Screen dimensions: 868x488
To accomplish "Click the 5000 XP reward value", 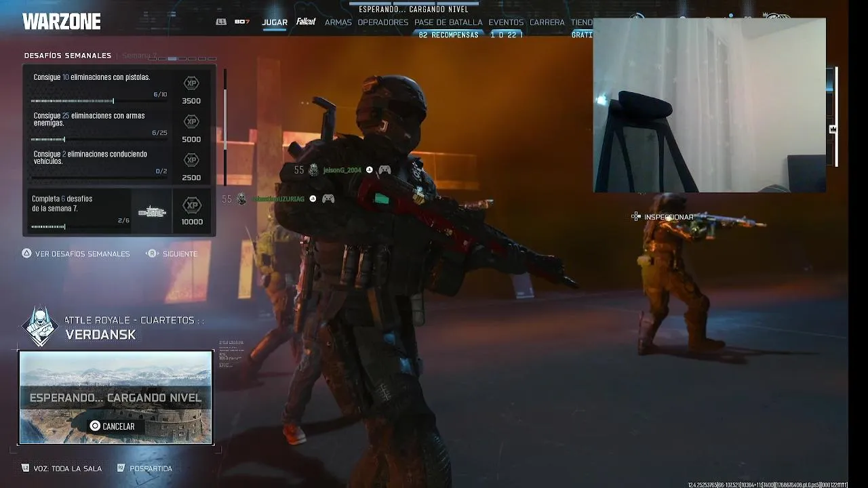I will point(191,140).
